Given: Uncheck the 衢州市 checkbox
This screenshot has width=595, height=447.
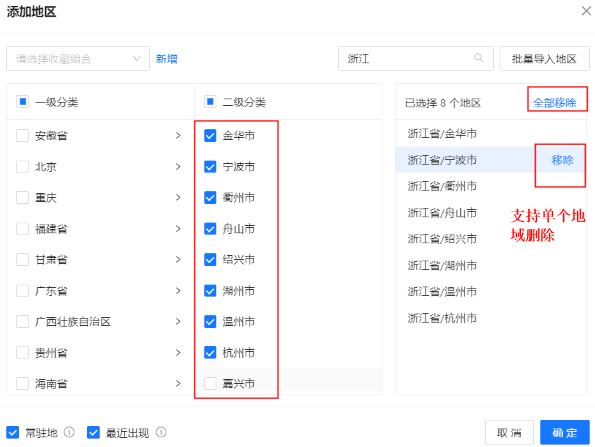Looking at the screenshot, I should point(210,198).
